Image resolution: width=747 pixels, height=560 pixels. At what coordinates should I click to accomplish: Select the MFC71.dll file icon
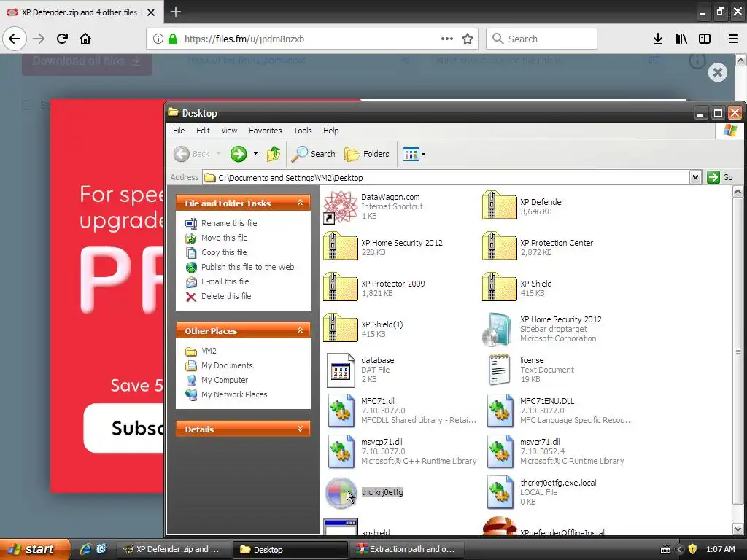(341, 411)
